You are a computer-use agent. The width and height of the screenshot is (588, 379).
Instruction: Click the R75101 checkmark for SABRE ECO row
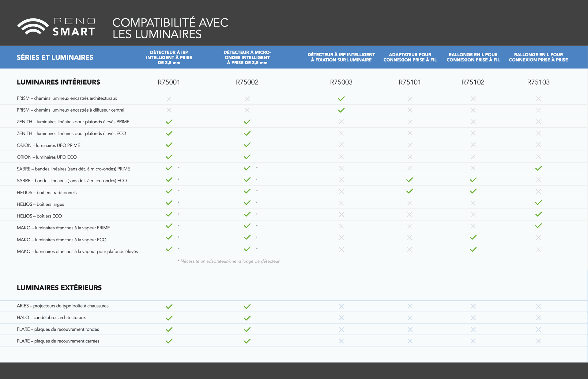409,180
